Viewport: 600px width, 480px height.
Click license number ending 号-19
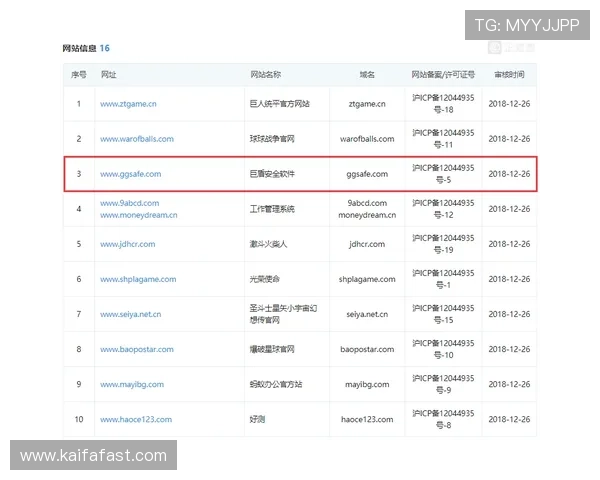pyautogui.click(x=443, y=244)
